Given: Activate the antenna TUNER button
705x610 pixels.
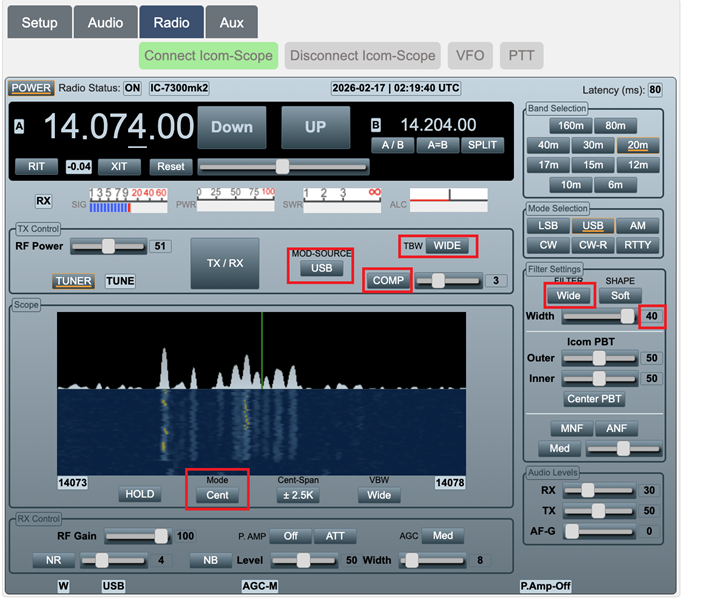Looking at the screenshot, I should click(74, 282).
